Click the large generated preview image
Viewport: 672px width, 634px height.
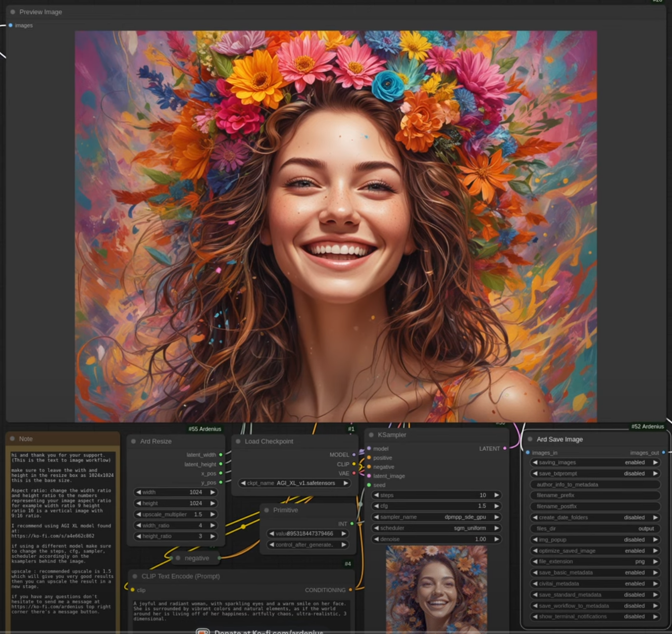click(336, 226)
